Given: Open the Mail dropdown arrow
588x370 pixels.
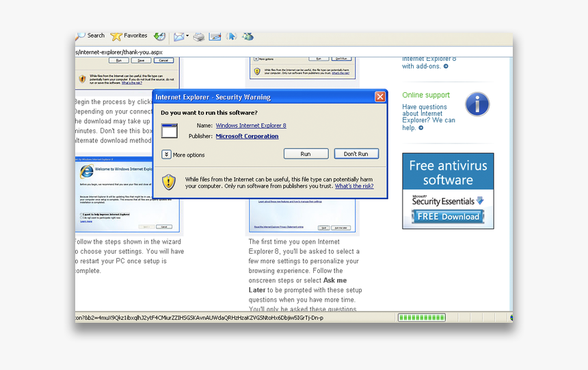Looking at the screenshot, I should [x=187, y=36].
